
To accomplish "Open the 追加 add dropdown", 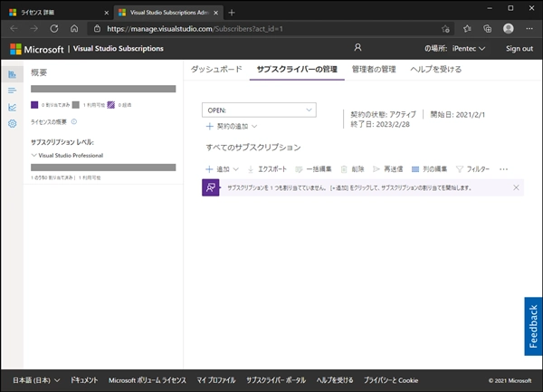I will [x=222, y=169].
